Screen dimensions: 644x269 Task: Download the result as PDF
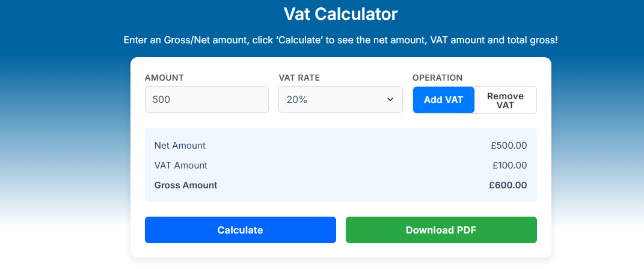(441, 230)
